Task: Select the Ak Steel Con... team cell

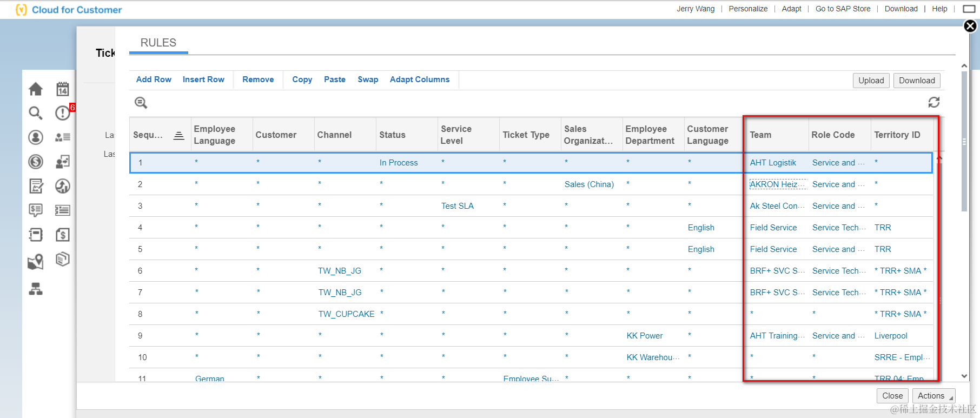Action: 777,206
